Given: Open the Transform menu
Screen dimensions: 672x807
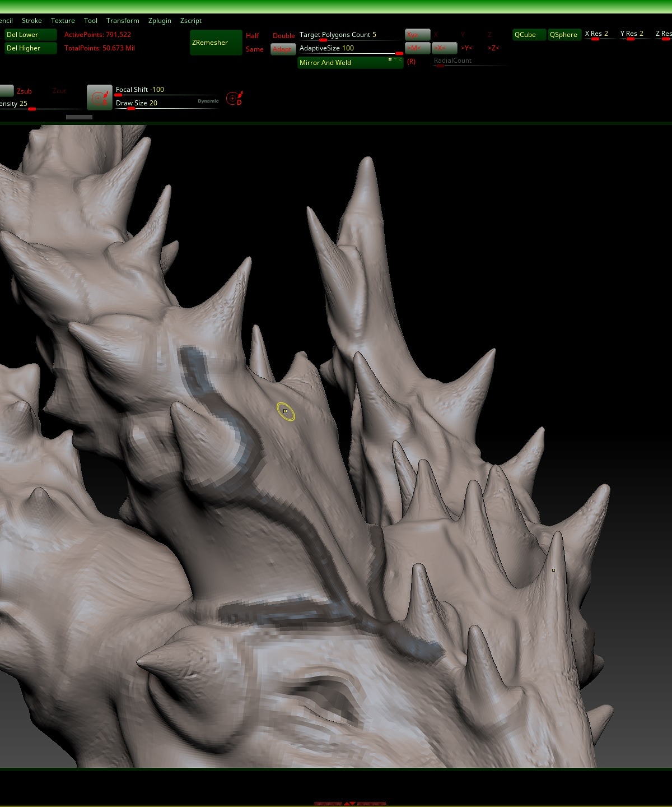Looking at the screenshot, I should 123,21.
